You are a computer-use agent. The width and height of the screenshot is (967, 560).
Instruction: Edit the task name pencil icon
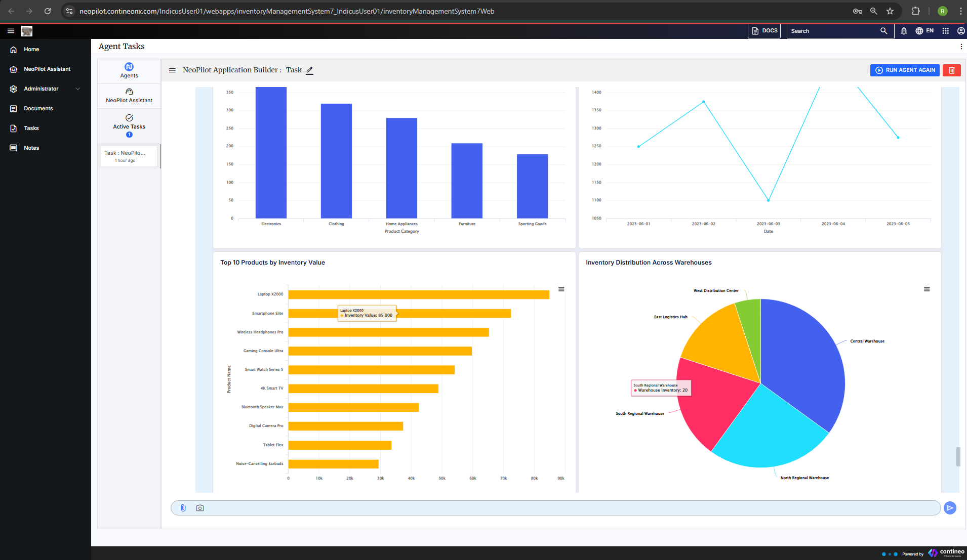coord(310,70)
